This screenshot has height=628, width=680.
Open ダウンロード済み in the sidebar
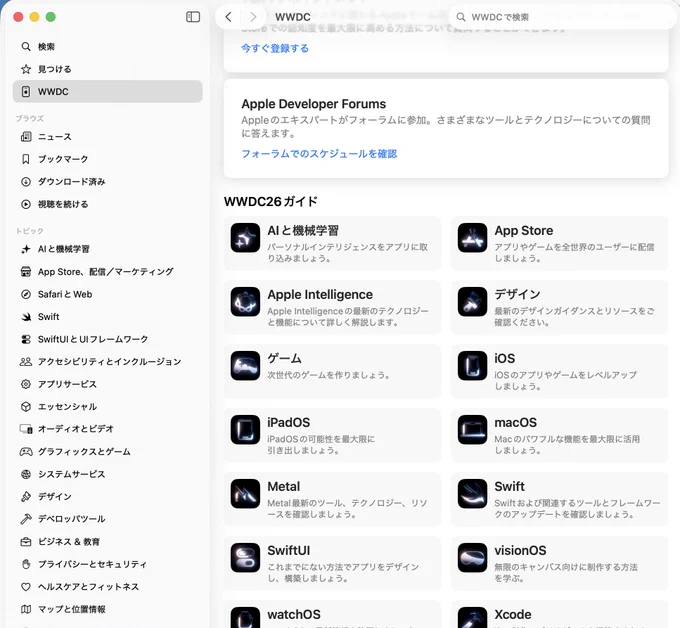[x=108, y=182]
